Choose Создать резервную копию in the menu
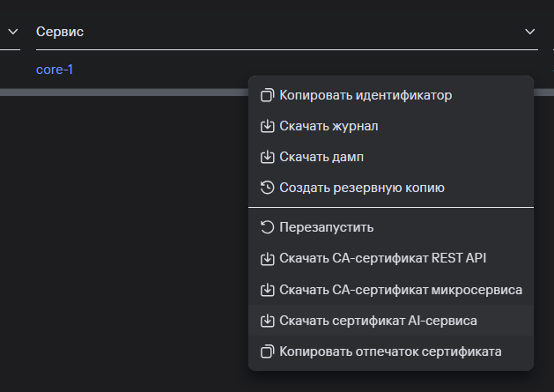 pyautogui.click(x=391, y=188)
